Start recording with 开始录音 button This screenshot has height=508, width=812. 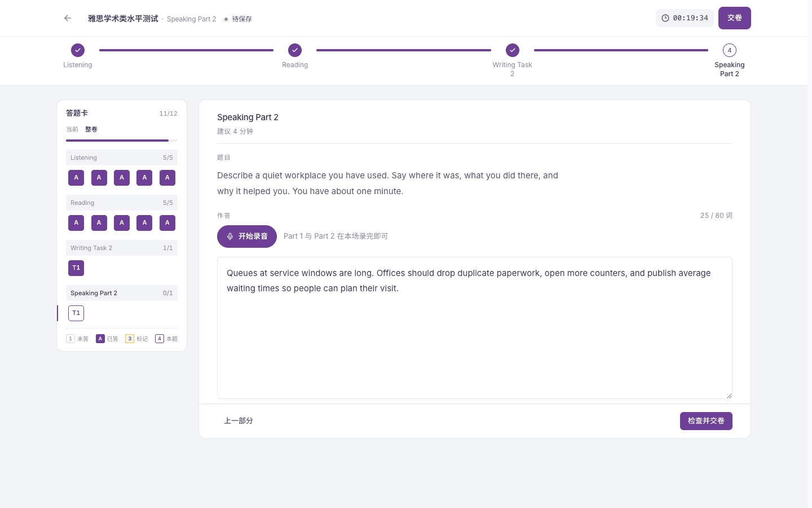pos(247,237)
